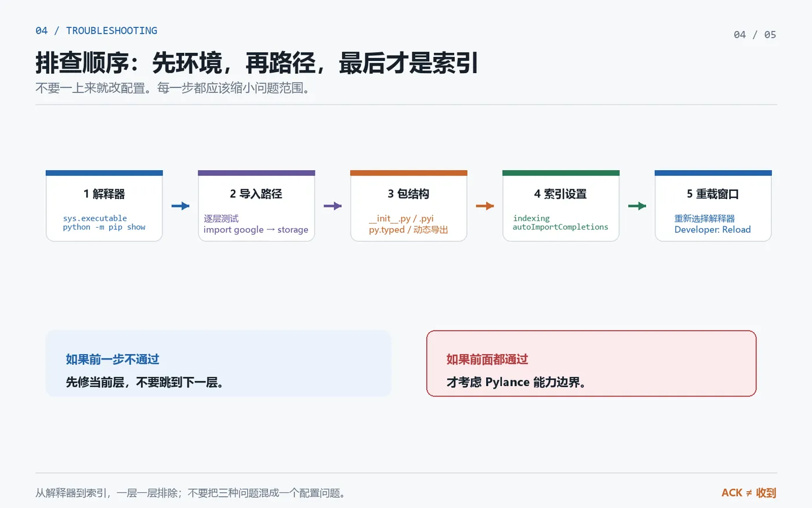Click the blue heading "如果前一步不通过"

pyautogui.click(x=113, y=359)
